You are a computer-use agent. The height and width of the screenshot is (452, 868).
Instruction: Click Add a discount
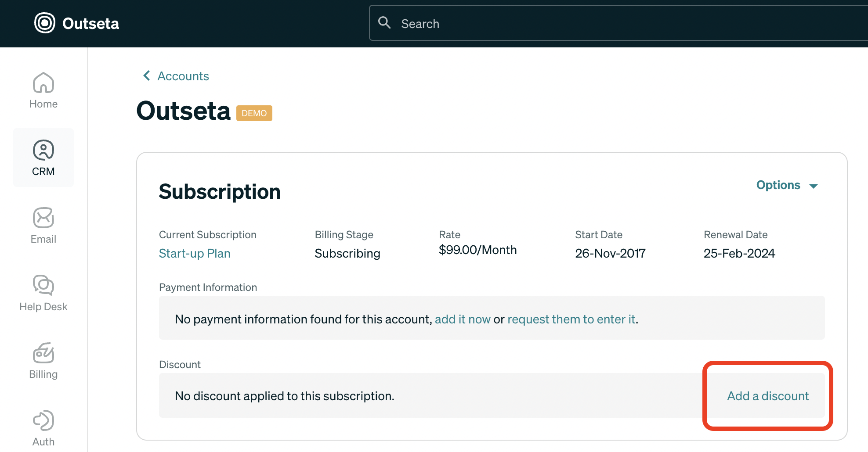(x=767, y=395)
